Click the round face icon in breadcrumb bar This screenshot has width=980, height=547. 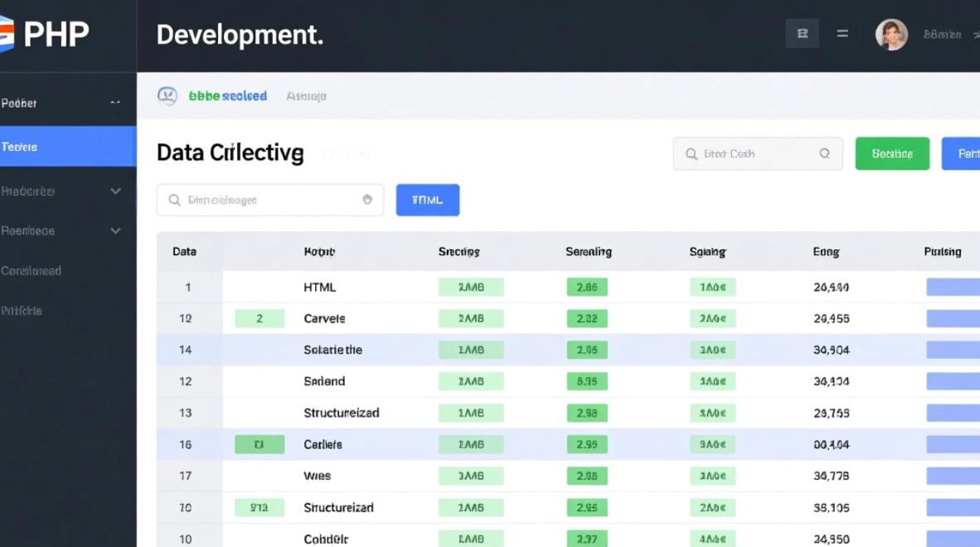pyautogui.click(x=168, y=96)
